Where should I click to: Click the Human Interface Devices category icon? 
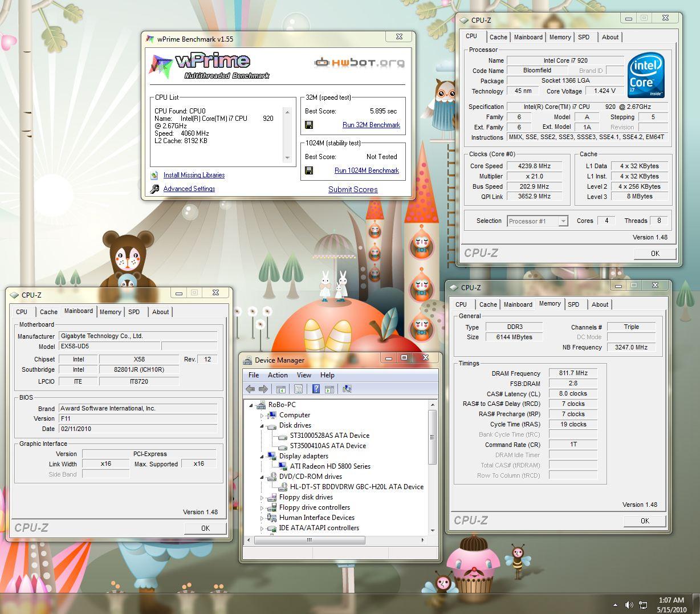[x=272, y=518]
